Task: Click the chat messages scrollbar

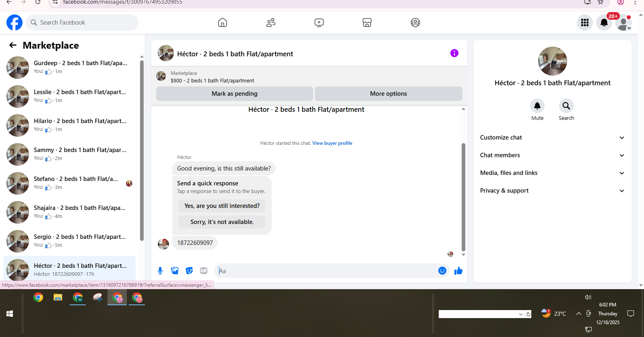Action: point(463,197)
